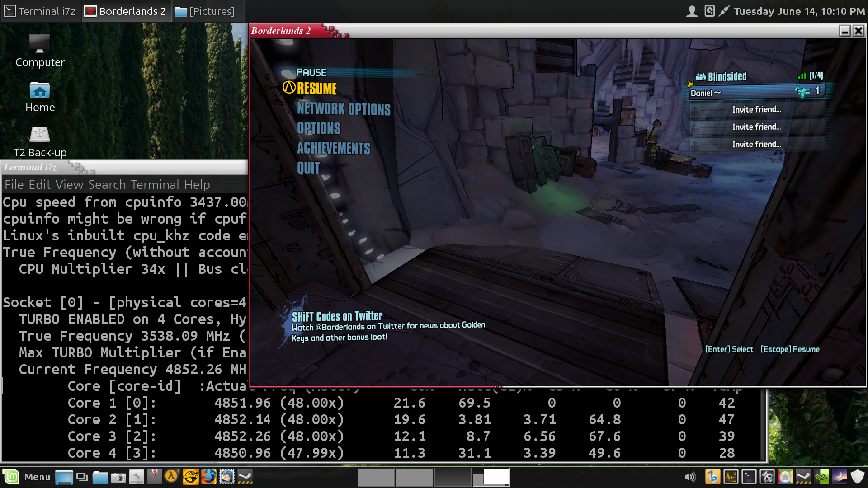Open the Terminal menu in Terminal i7z
This screenshot has width=868, height=488.
coord(155,185)
